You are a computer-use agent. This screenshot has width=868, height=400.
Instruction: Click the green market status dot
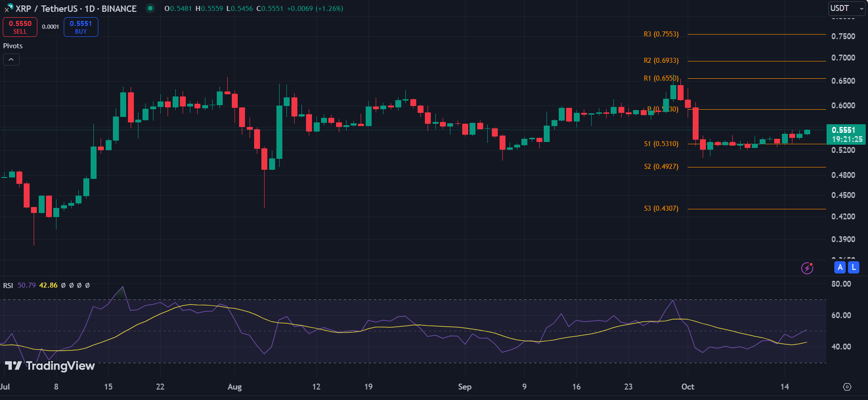point(150,8)
